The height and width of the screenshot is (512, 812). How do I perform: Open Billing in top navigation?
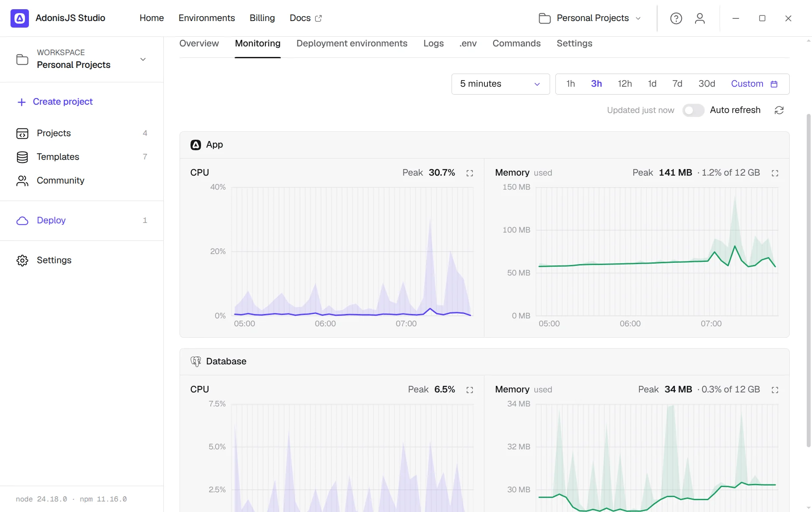click(x=262, y=18)
